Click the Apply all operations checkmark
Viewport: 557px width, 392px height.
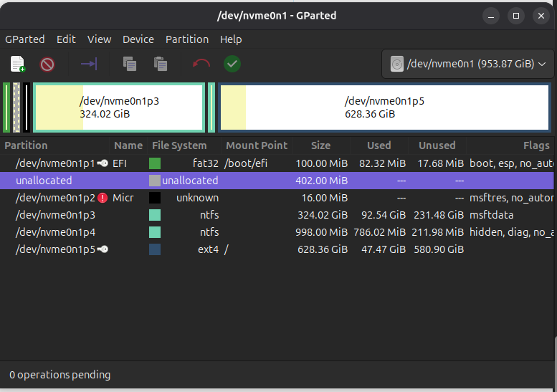click(x=232, y=64)
